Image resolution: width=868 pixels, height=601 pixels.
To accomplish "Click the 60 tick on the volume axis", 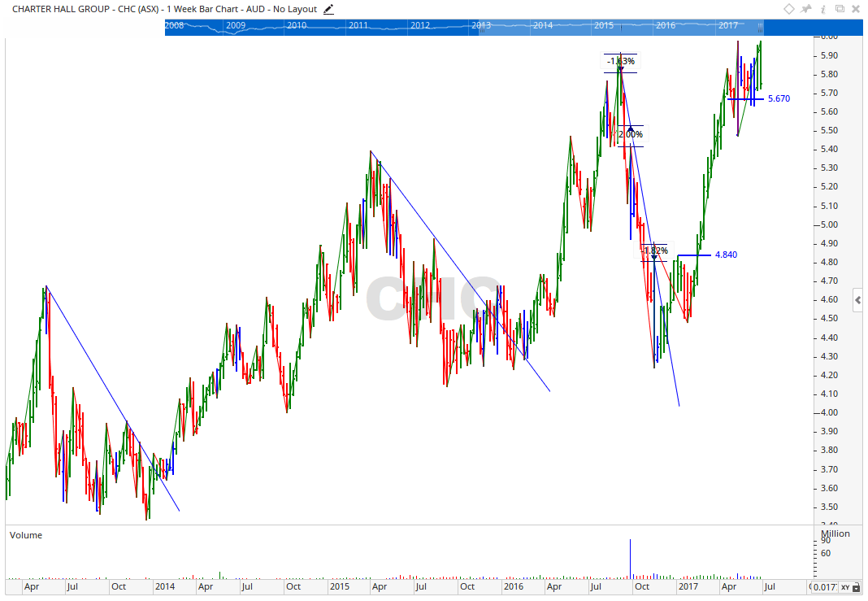I will tap(826, 553).
